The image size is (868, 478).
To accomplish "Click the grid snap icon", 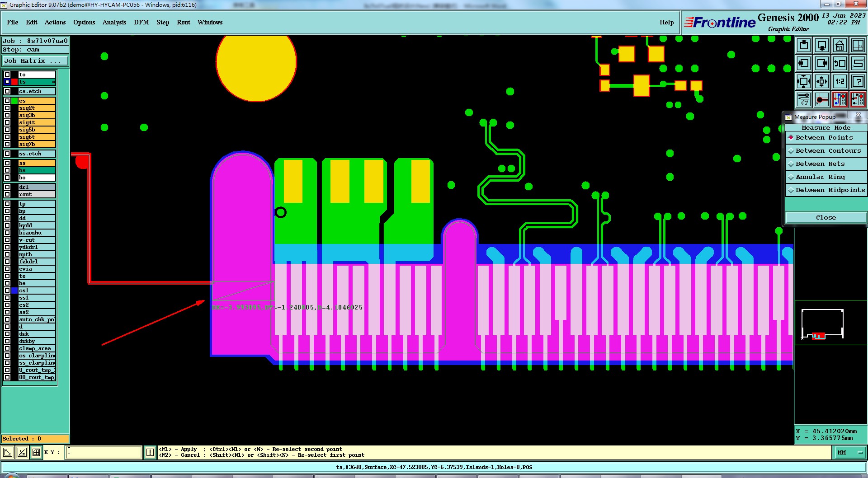I will [x=36, y=452].
